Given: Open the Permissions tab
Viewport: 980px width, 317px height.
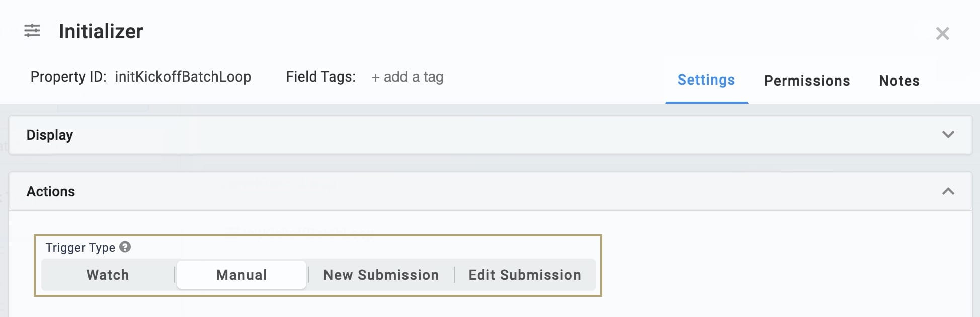Looking at the screenshot, I should click(x=807, y=81).
